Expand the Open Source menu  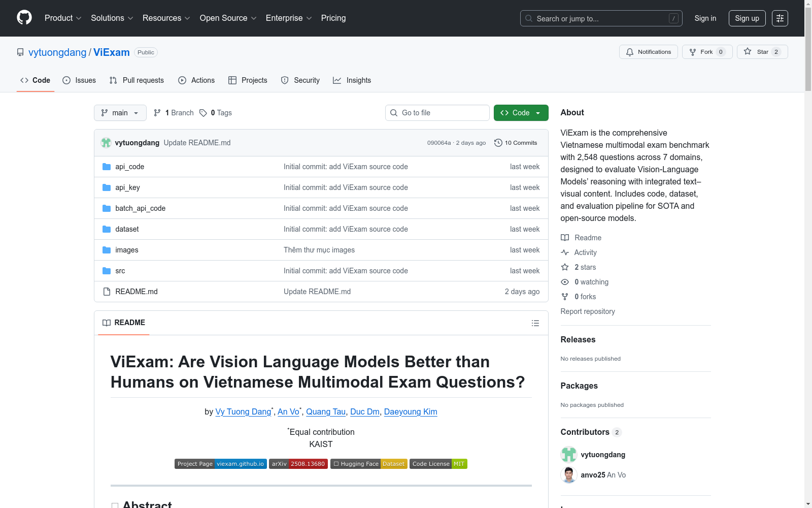(228, 18)
